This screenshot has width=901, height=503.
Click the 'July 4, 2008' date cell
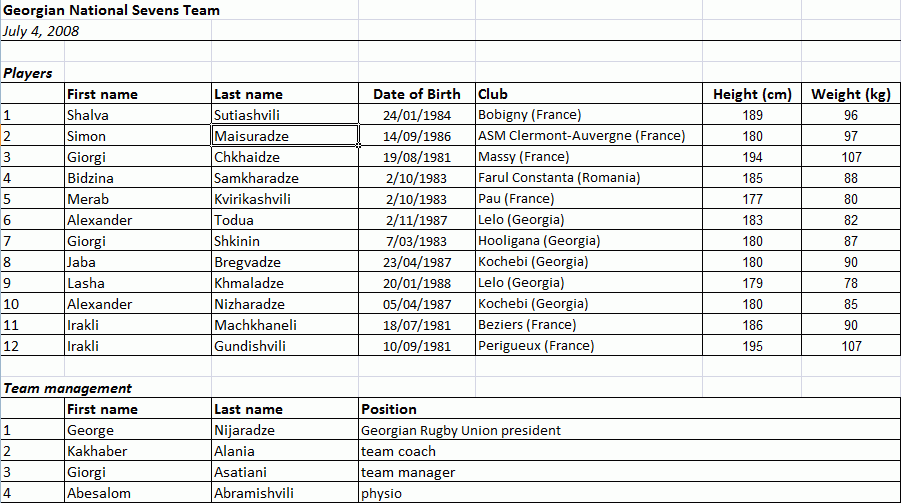[42, 31]
